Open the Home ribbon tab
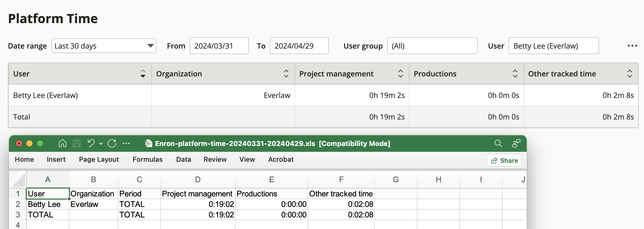The height and width of the screenshot is (229, 644). click(x=24, y=159)
